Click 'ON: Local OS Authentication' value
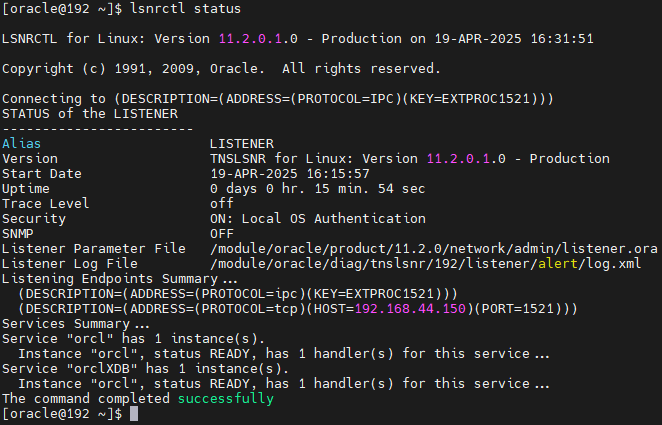 pos(318,219)
